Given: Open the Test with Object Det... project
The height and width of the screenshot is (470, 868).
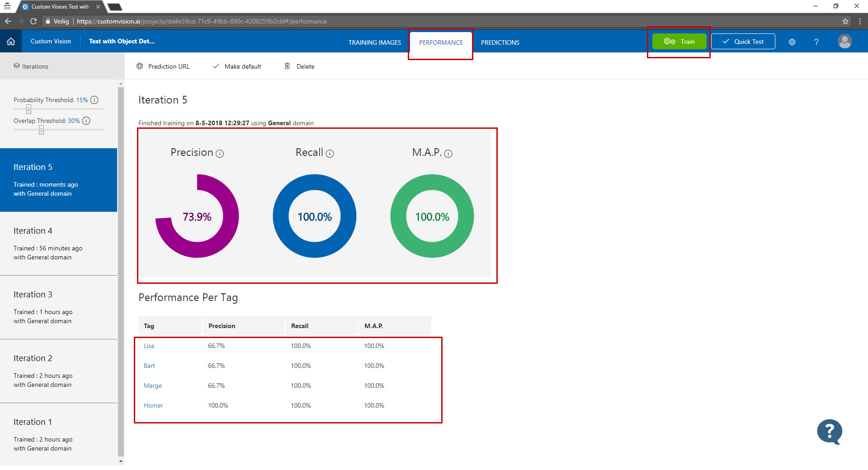Looking at the screenshot, I should point(122,41).
